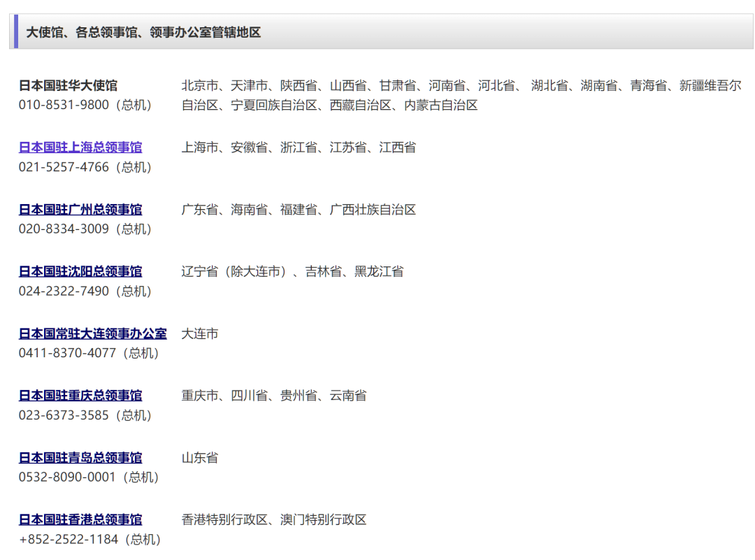Click the embassy region line starting 自治区、宁夏回族自治区

pos(329,105)
